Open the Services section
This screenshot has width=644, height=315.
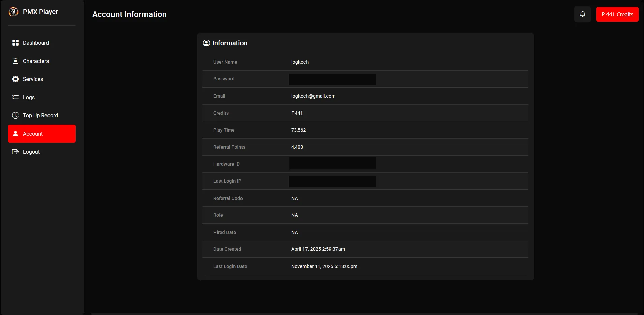coord(33,79)
